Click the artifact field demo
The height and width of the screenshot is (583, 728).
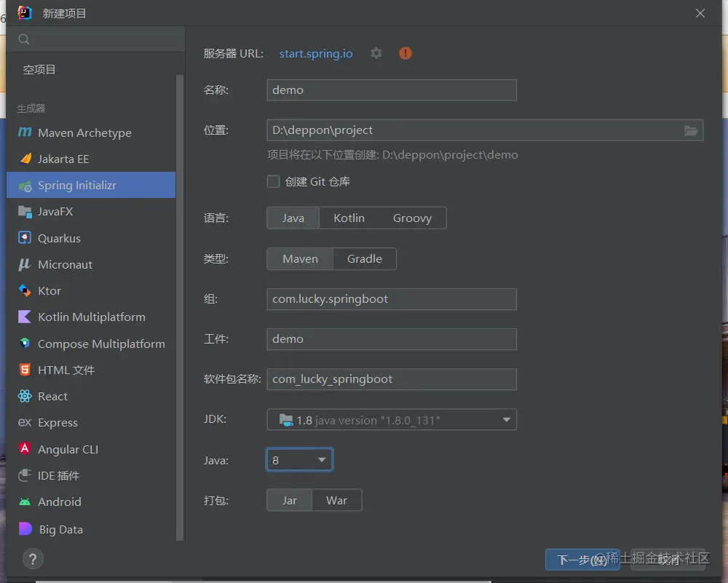392,339
